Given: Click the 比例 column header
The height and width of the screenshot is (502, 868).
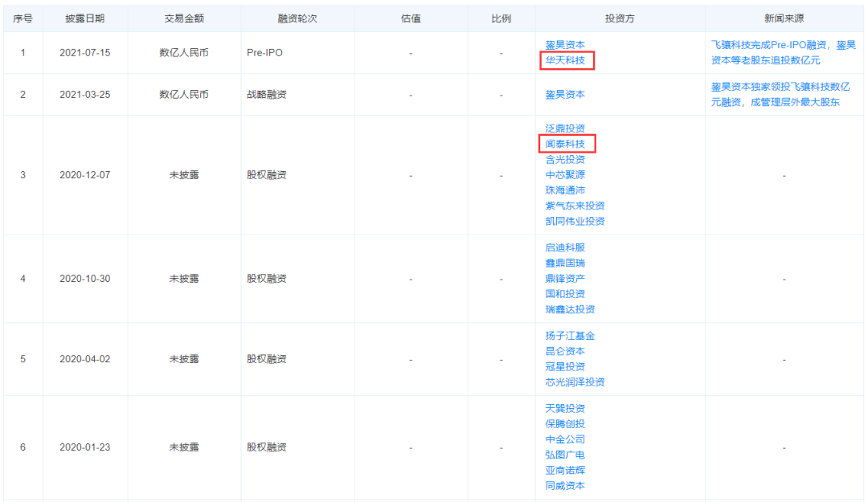Looking at the screenshot, I should pos(501,18).
